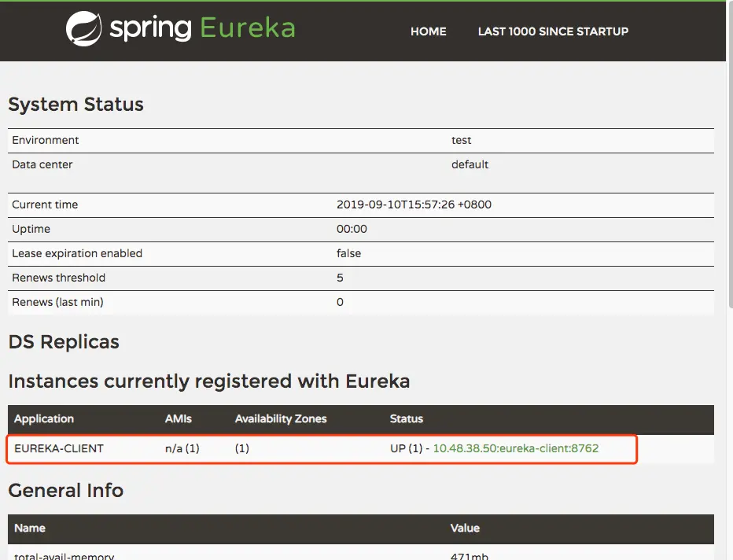Click the timestamp 2019-09-10T15:57:26 +0800
The height and width of the screenshot is (560, 733).
point(414,204)
